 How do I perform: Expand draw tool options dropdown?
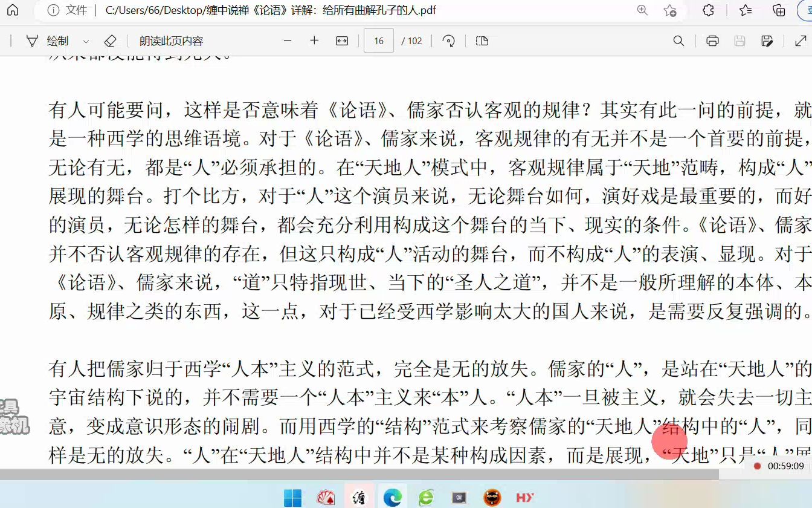(x=86, y=41)
